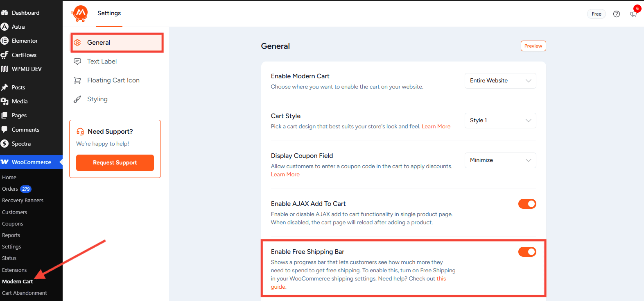Click the WPMU DEV logo icon
This screenshot has height=301, width=644.
tap(5, 69)
